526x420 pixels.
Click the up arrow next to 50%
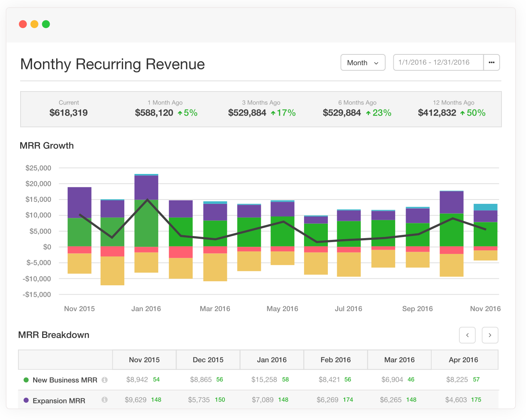point(462,113)
